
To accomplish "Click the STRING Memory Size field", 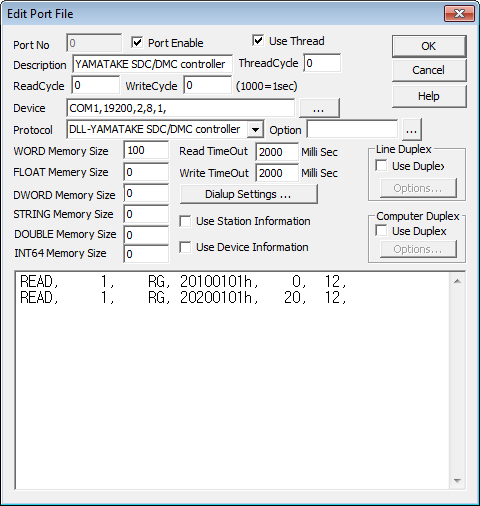I will pyautogui.click(x=146, y=214).
